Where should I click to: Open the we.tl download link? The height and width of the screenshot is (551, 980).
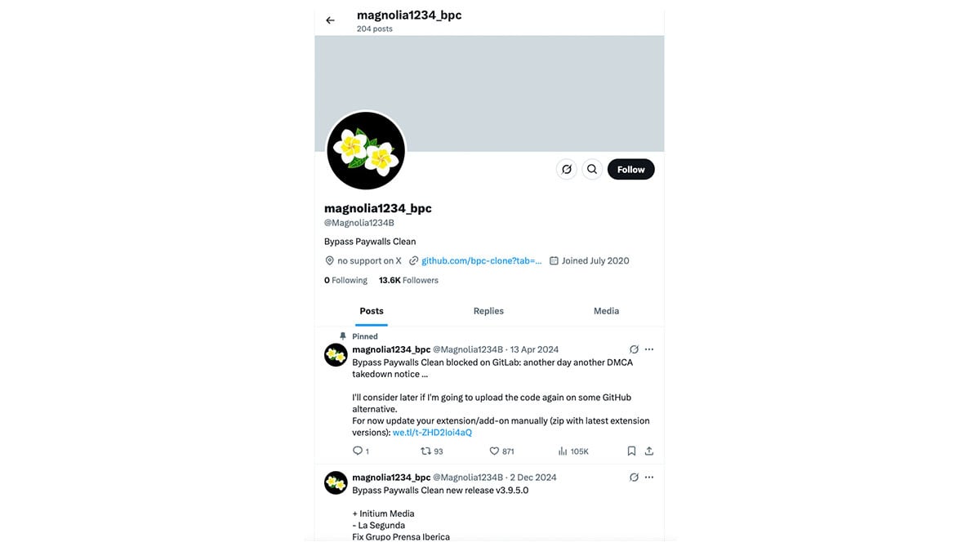point(432,433)
